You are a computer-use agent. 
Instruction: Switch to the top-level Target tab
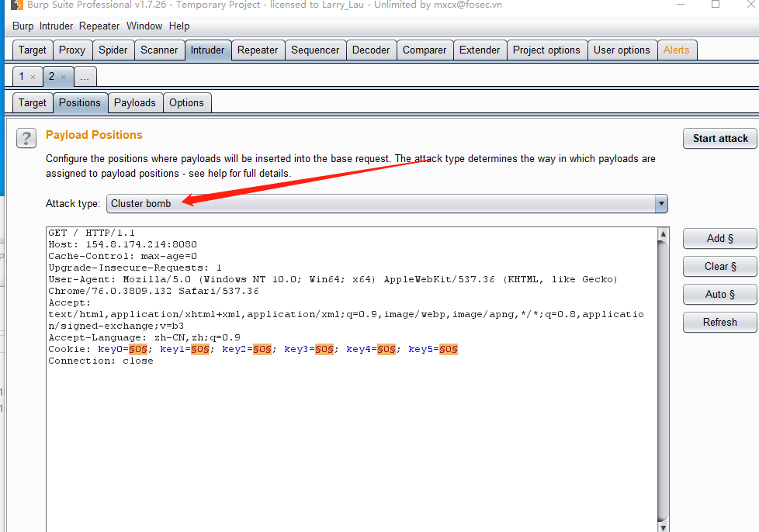click(33, 50)
